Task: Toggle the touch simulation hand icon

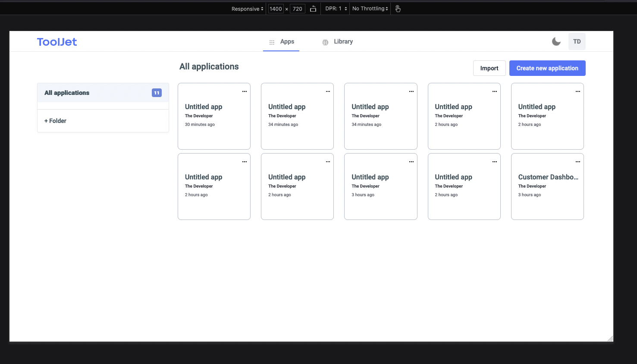Action: click(398, 9)
